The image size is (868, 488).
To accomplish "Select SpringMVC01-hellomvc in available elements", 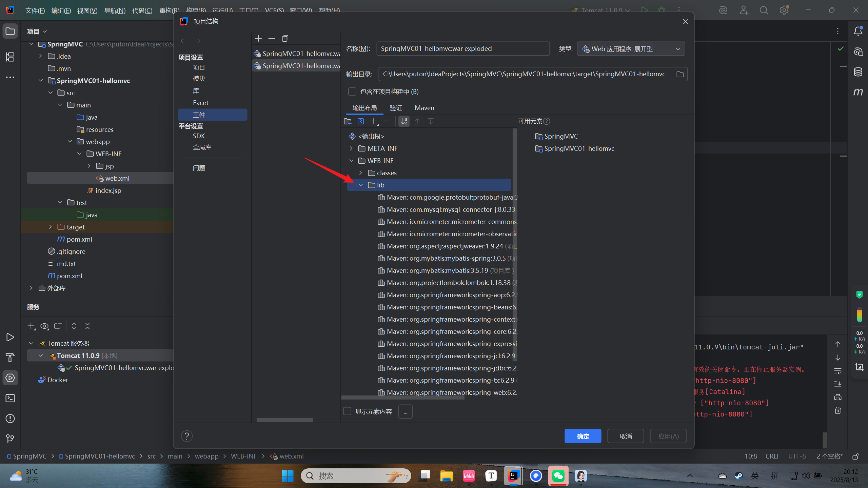I will point(574,148).
